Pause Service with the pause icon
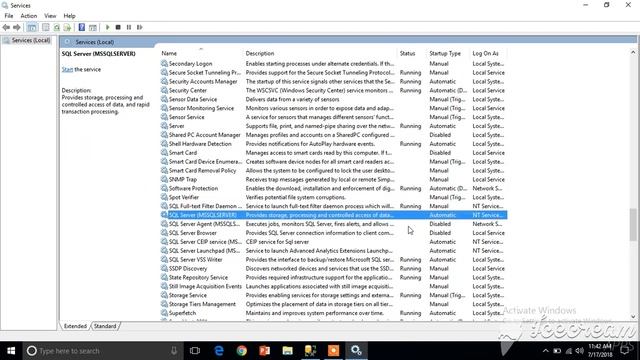The width and height of the screenshot is (640, 360). click(129, 27)
